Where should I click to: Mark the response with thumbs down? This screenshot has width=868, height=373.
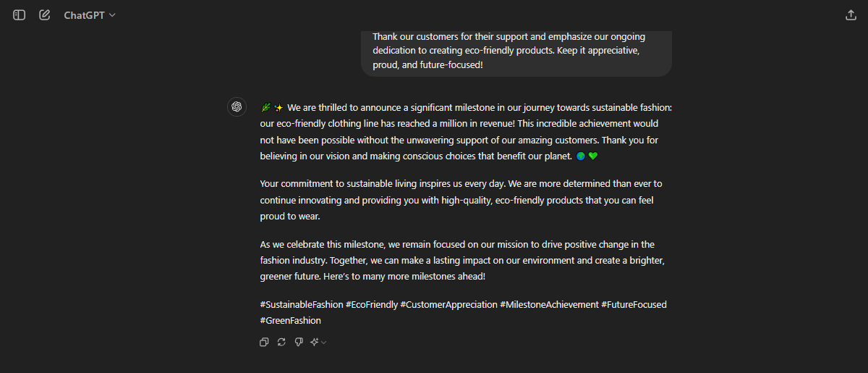299,342
